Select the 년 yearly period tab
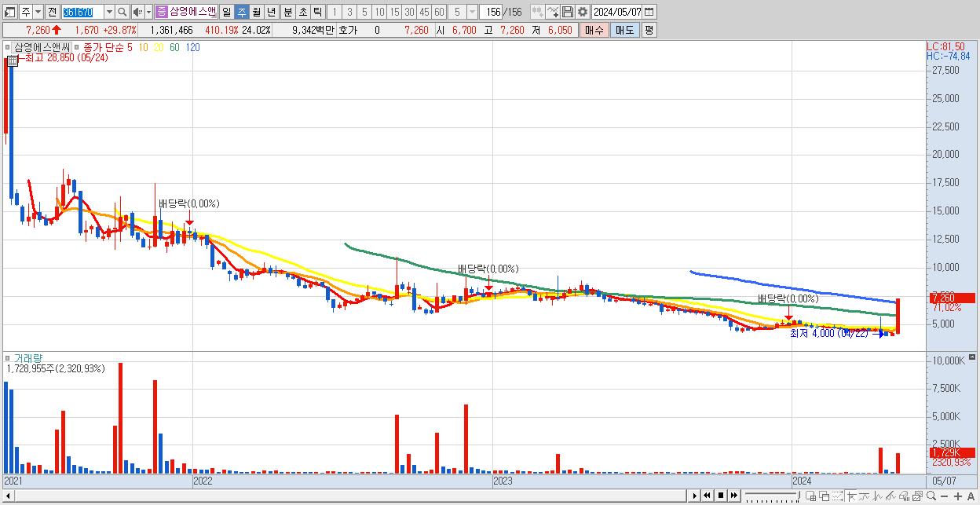The width and height of the screenshot is (980, 505). pyautogui.click(x=271, y=12)
